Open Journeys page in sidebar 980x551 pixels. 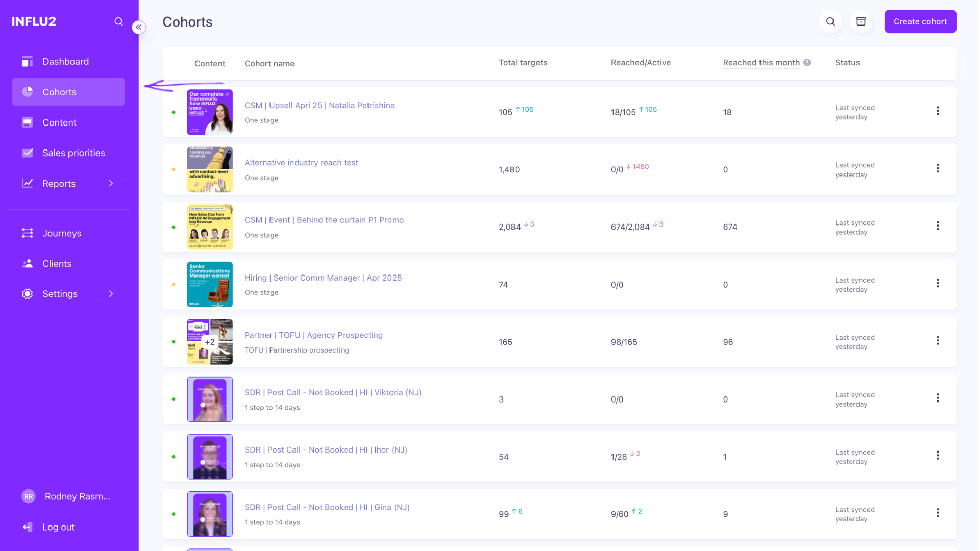tap(68, 233)
